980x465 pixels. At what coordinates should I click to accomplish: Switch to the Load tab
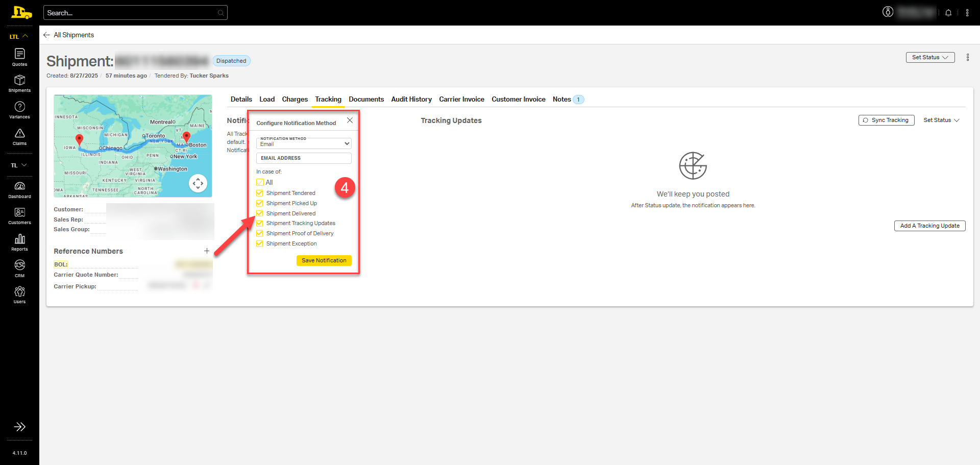[267, 100]
